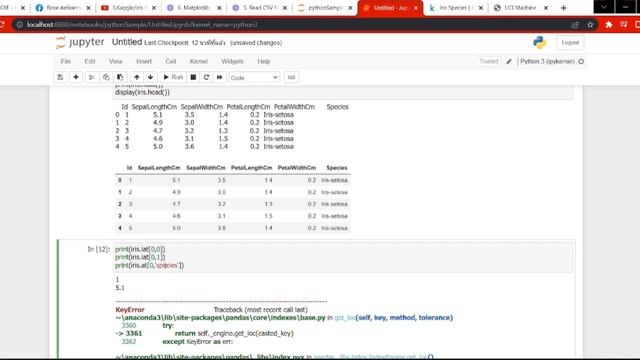This screenshot has height=360, width=640.
Task: Click the Python logo icon
Action: tap(540, 42)
